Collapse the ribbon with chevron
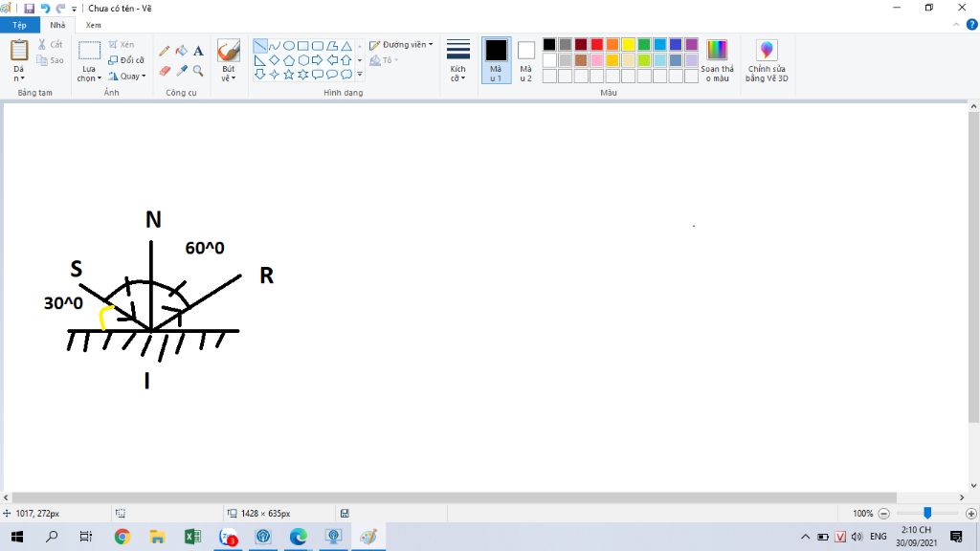The height and width of the screenshot is (551, 980). pyautogui.click(x=956, y=25)
